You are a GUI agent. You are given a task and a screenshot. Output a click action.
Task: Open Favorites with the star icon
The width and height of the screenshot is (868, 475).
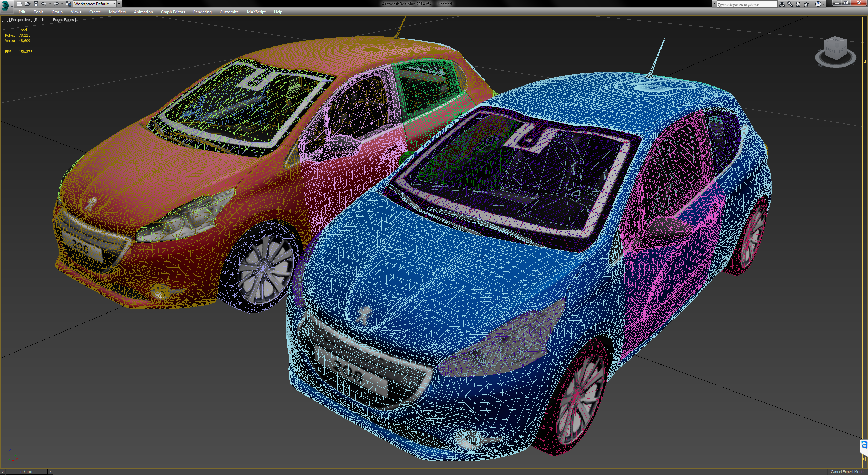tap(806, 4)
